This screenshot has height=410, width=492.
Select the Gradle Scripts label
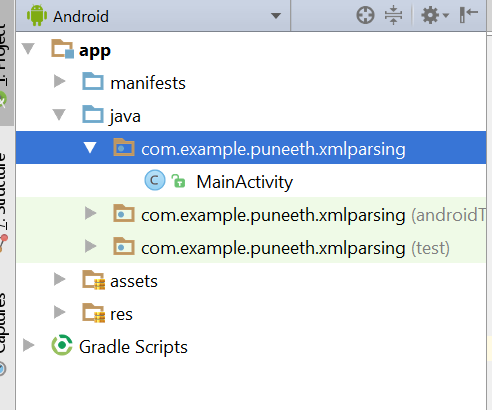pos(133,347)
